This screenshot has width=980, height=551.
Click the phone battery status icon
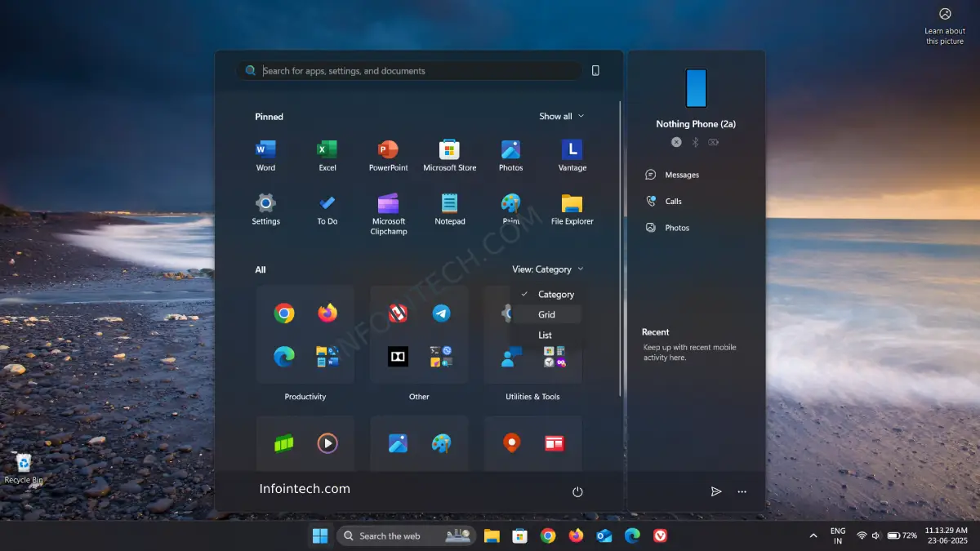coord(714,142)
